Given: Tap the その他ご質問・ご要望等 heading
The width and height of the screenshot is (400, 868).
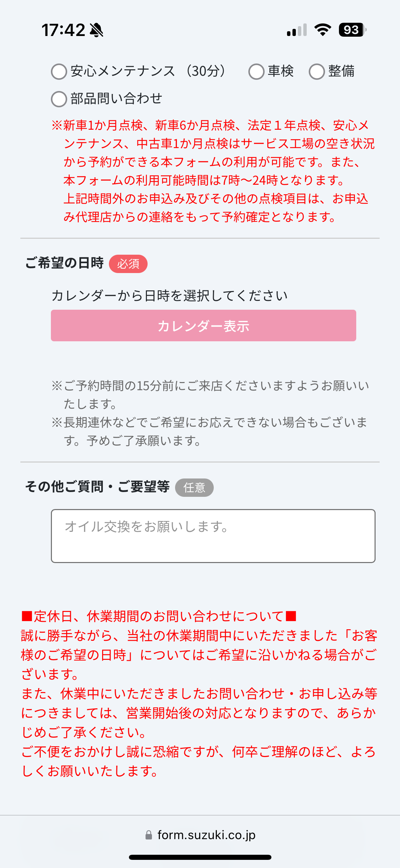Looking at the screenshot, I should [97, 487].
